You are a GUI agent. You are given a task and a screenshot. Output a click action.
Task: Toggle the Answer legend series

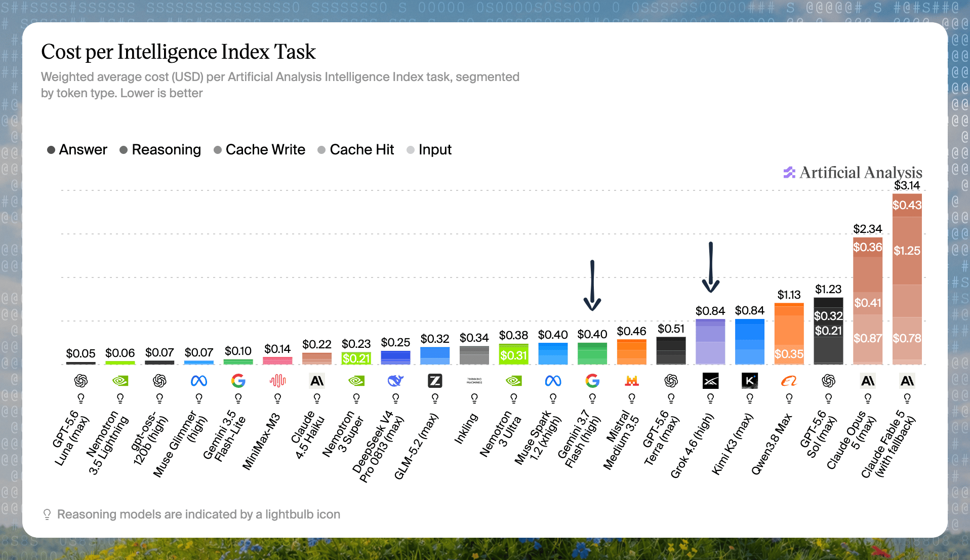[x=77, y=150]
